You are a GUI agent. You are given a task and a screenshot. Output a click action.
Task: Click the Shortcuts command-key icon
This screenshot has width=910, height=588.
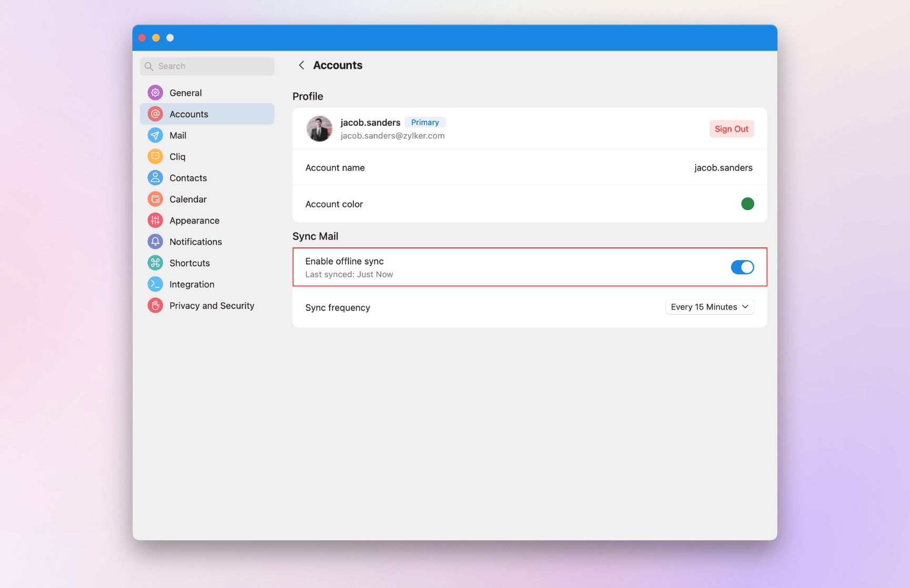(155, 263)
